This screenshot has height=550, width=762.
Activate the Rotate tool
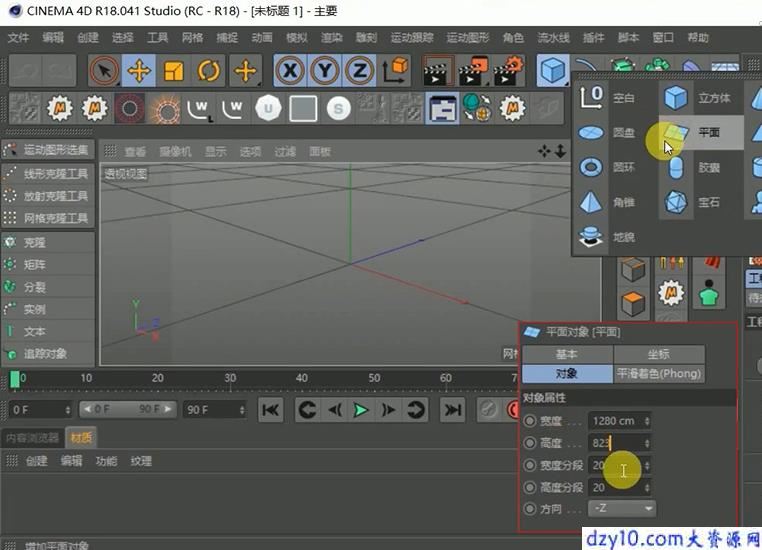pos(208,71)
